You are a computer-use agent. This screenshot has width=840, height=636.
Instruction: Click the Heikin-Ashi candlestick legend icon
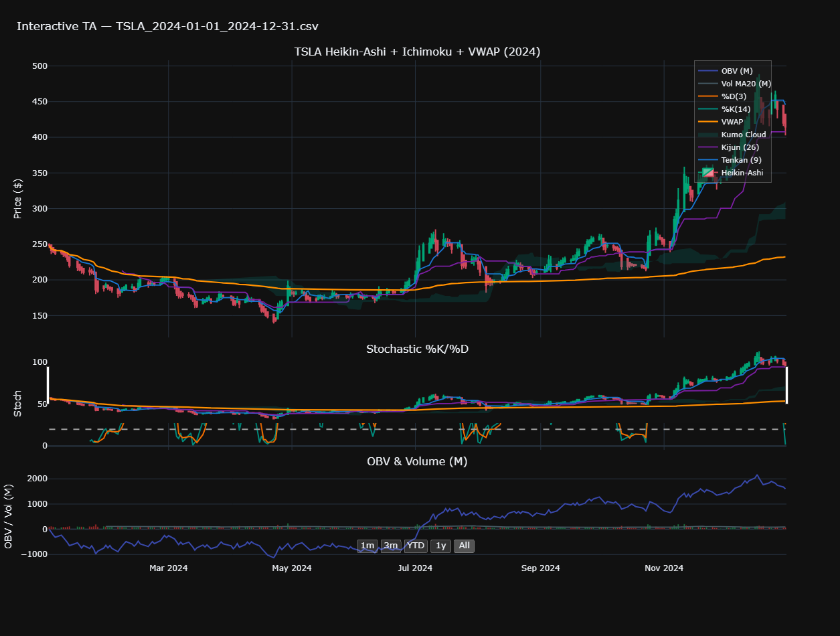point(708,173)
